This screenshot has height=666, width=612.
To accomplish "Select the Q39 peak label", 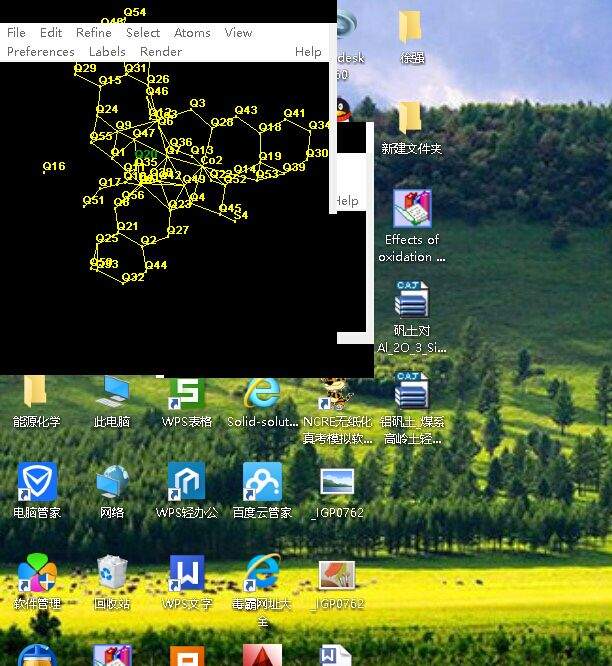I will click(x=294, y=167).
